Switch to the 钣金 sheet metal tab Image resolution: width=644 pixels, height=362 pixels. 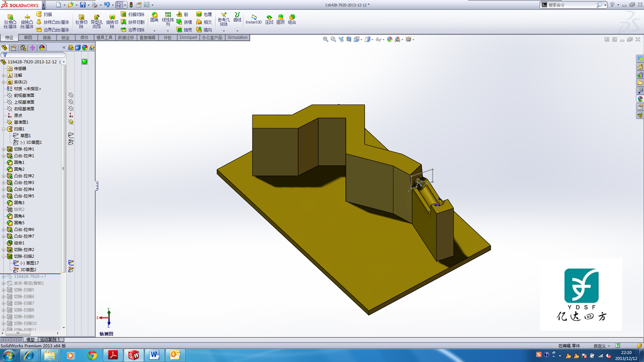coord(65,38)
